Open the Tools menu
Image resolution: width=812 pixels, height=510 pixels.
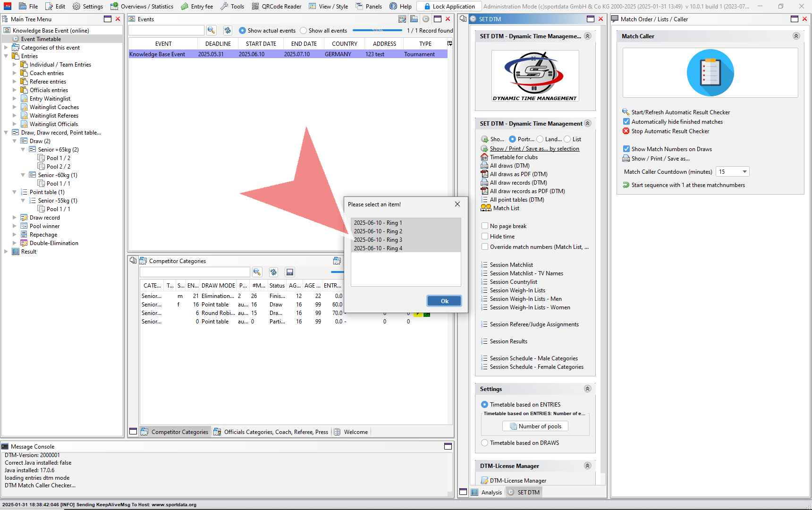click(232, 6)
